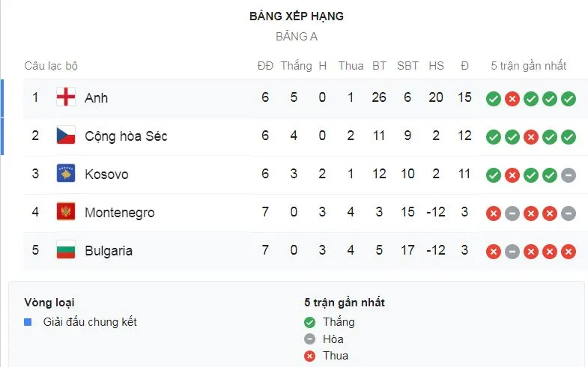Click the Montenegro flag icon

(x=66, y=212)
